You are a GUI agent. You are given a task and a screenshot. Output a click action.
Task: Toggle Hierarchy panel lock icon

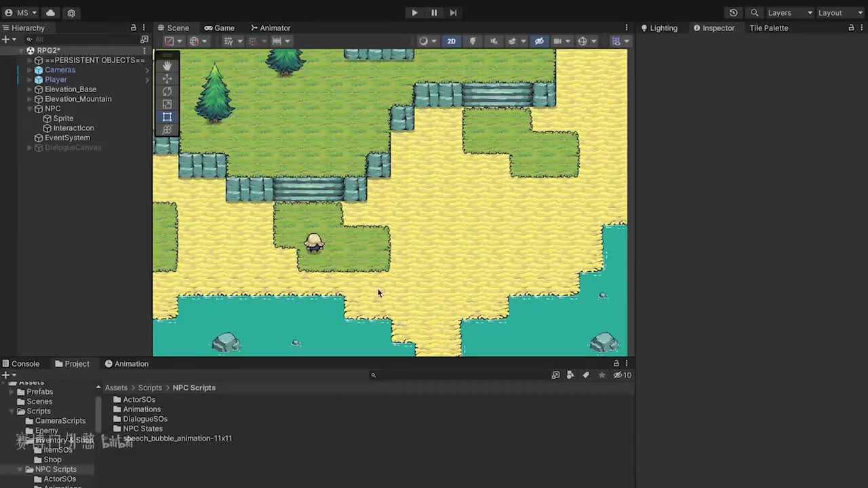click(x=133, y=28)
